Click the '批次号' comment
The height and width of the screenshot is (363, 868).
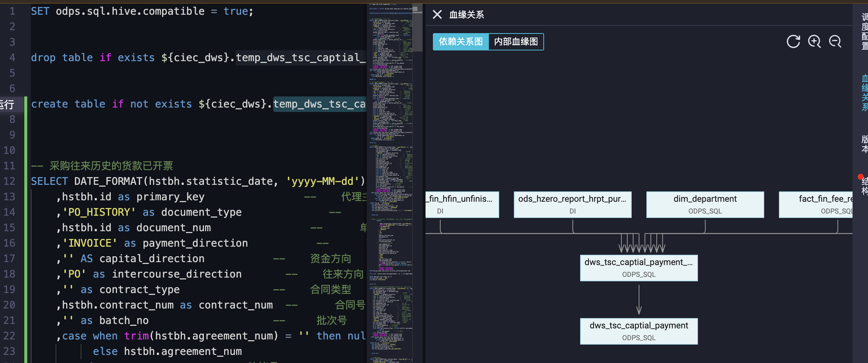point(332,320)
